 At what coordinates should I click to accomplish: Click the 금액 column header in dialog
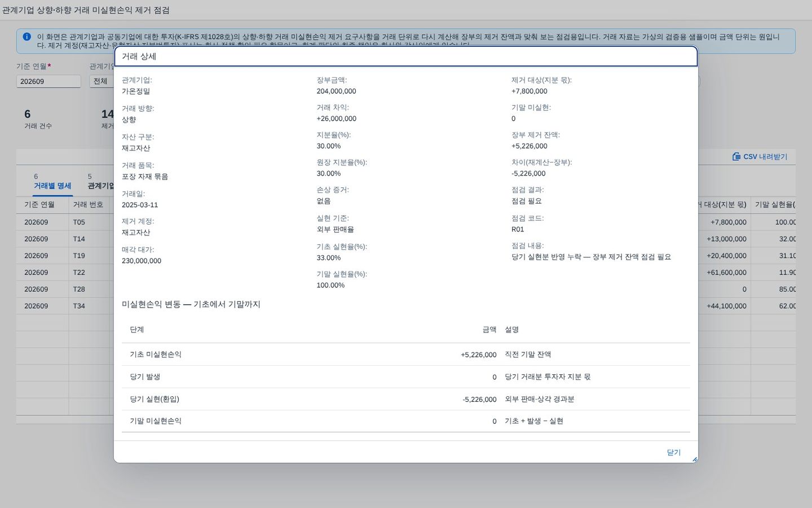tap(489, 330)
